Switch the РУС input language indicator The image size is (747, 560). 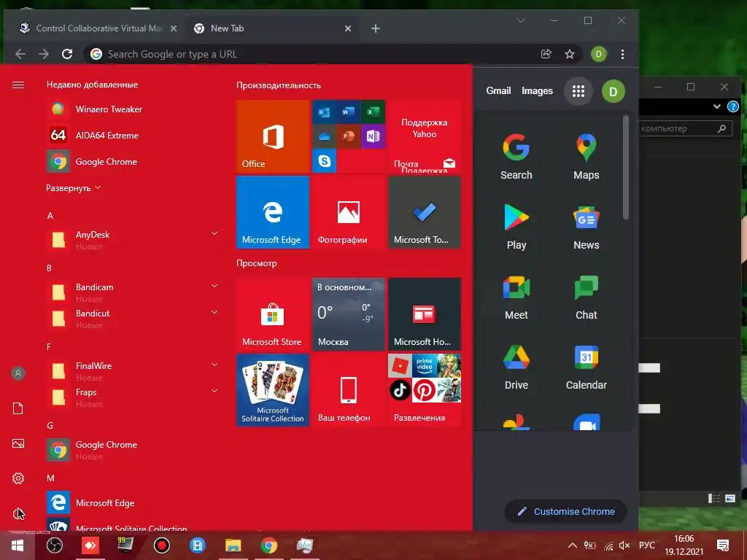point(646,545)
